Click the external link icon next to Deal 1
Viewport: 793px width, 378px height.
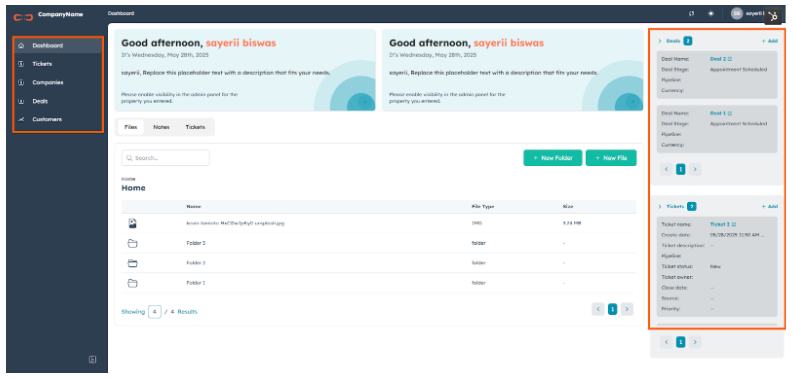730,113
